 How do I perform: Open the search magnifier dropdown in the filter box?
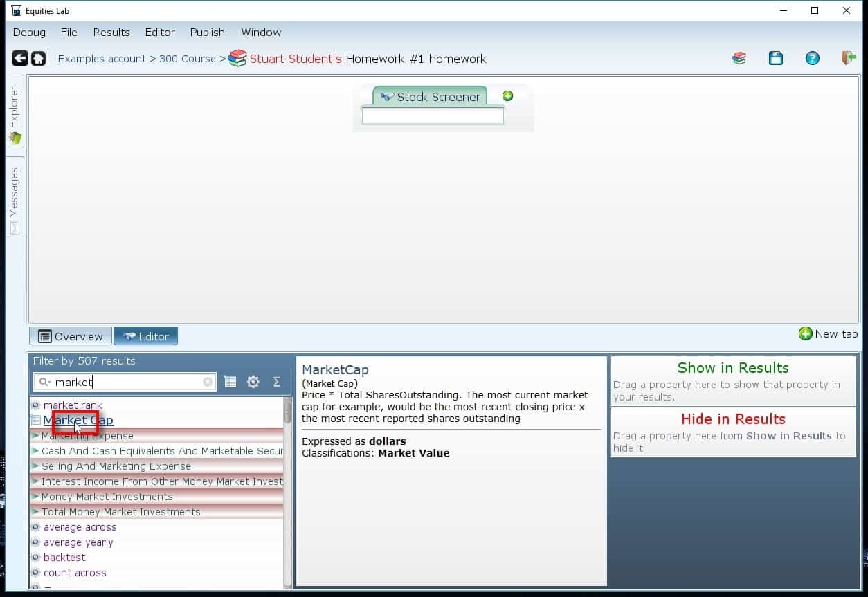[x=44, y=382]
